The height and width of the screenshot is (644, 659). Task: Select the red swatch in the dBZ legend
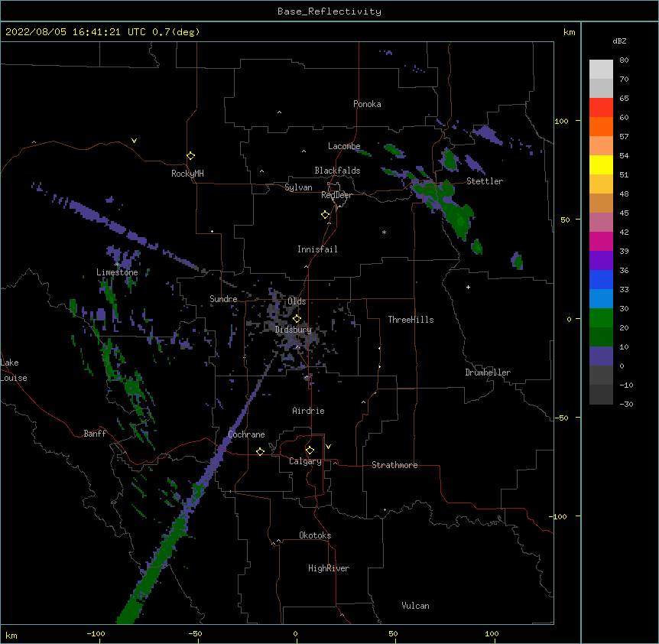601,107
